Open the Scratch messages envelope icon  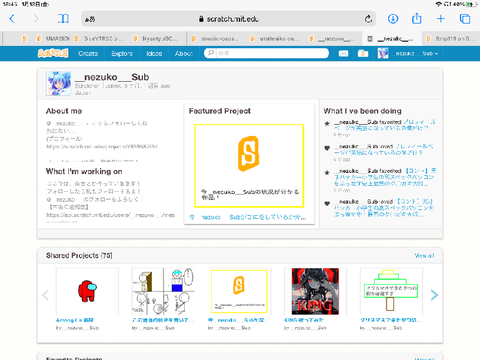click(x=343, y=53)
